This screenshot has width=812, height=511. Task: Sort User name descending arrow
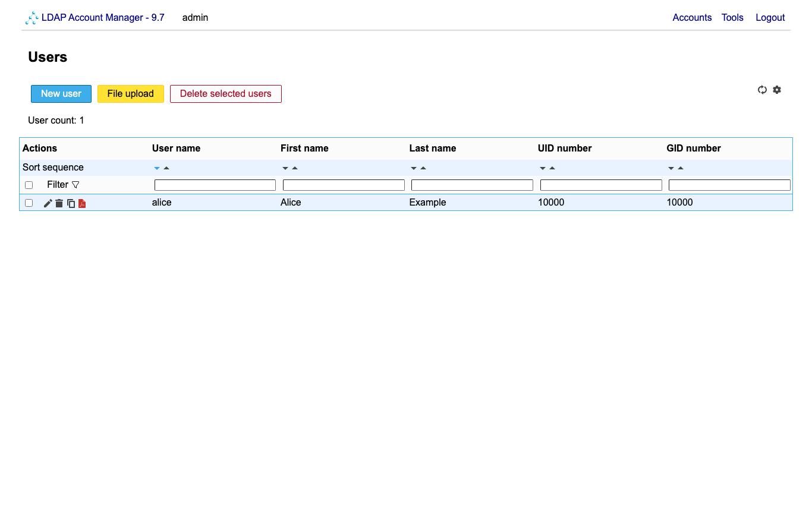(157, 168)
